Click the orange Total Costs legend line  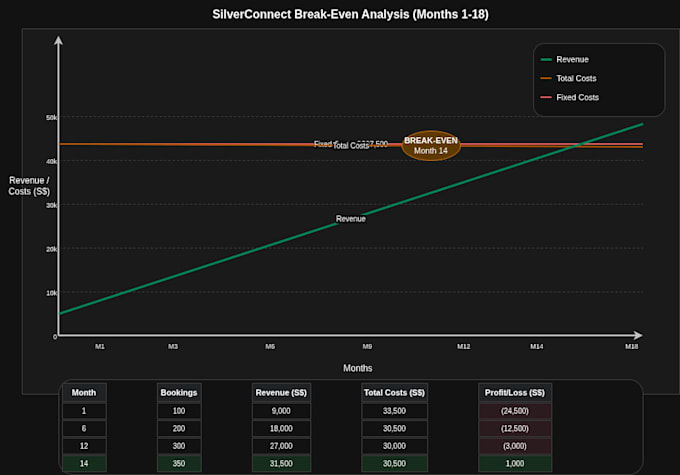(x=546, y=79)
